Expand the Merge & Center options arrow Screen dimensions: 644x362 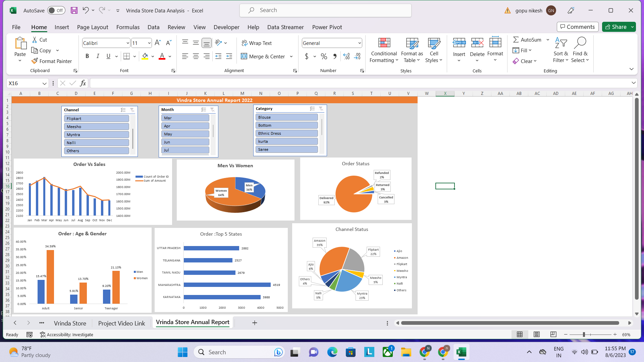291,56
